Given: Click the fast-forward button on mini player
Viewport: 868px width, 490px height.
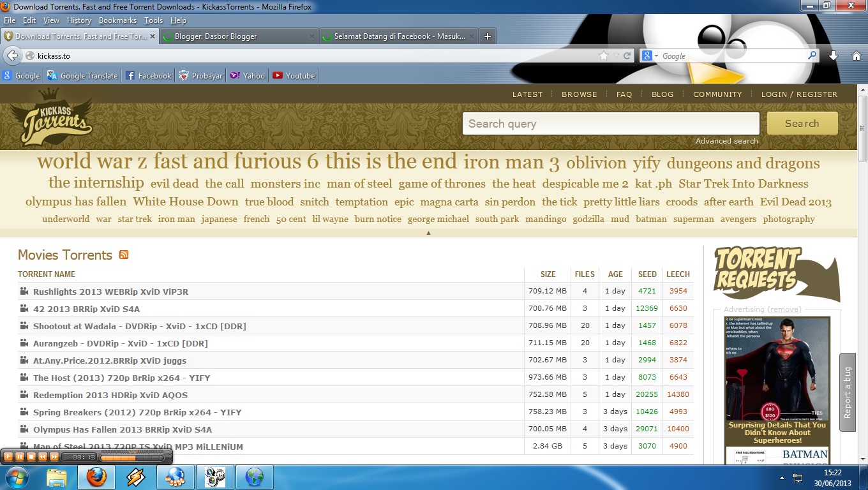Looking at the screenshot, I should point(54,457).
